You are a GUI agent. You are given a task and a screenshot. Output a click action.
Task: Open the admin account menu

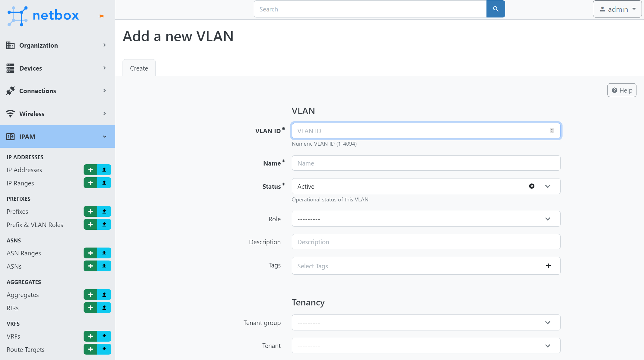(x=617, y=9)
